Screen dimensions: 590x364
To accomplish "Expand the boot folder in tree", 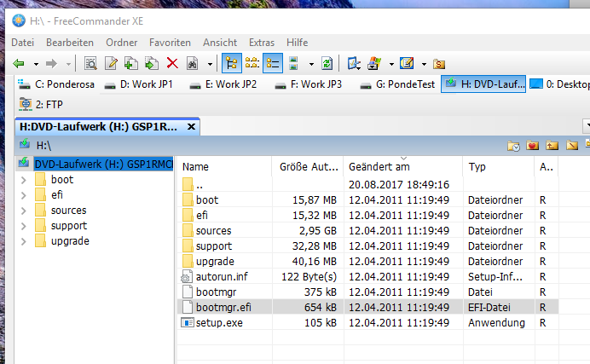I will 23,180.
